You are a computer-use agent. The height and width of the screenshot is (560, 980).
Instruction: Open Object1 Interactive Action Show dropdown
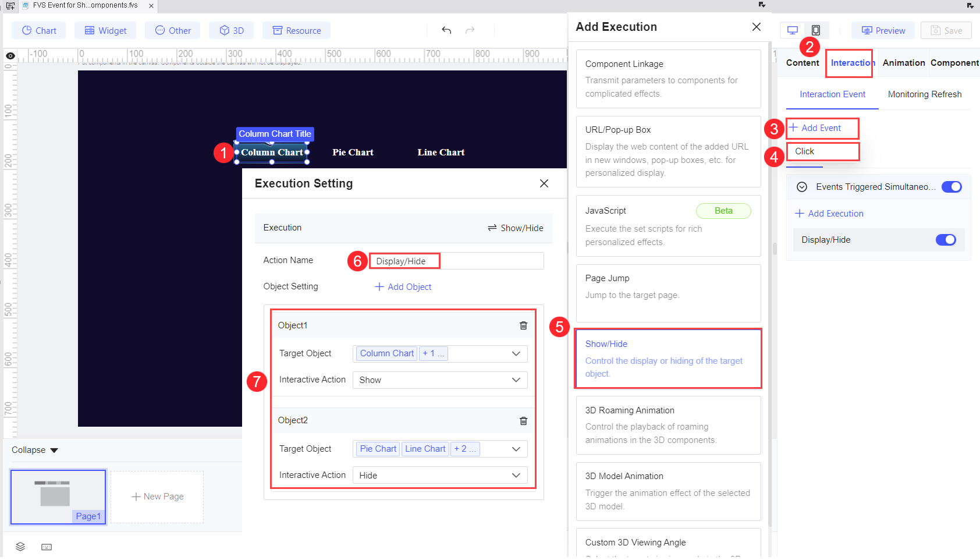(x=440, y=380)
